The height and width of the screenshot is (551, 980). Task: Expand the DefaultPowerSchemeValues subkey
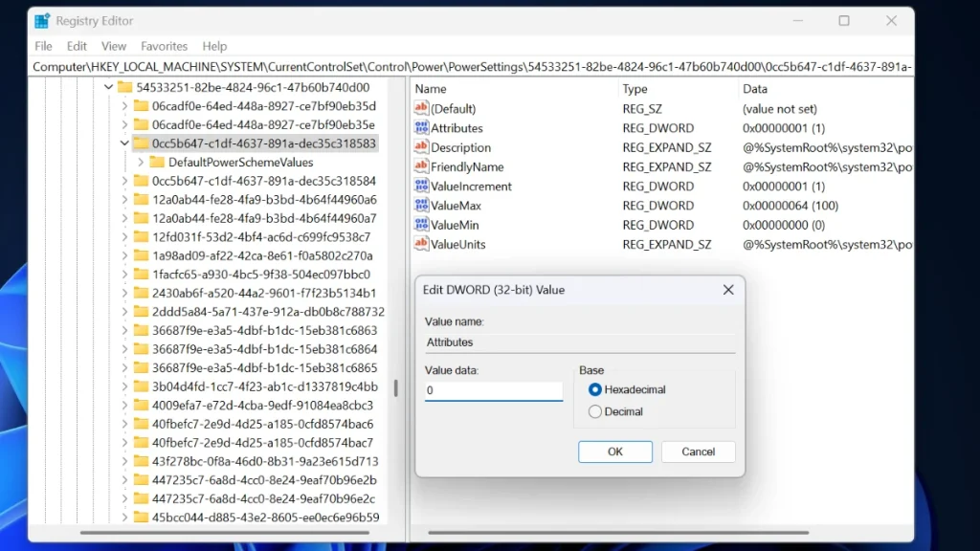pos(141,162)
